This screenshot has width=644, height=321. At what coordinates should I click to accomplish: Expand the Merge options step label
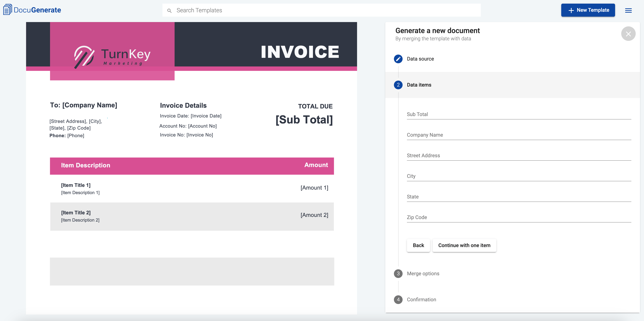[x=423, y=273]
